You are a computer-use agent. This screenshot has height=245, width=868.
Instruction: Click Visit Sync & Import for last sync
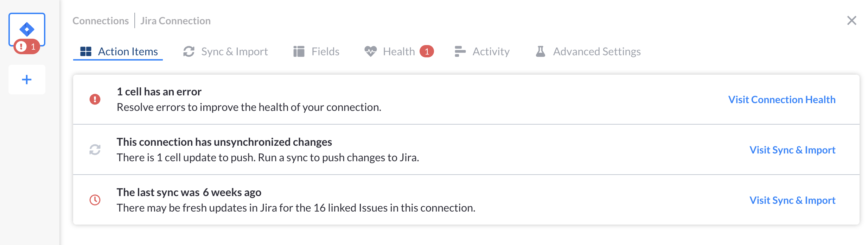792,200
